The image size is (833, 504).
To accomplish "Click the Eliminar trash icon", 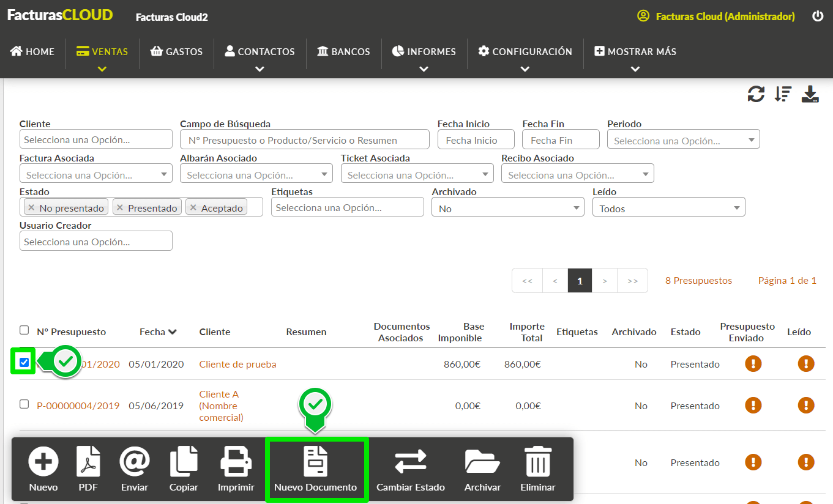I will [538, 462].
